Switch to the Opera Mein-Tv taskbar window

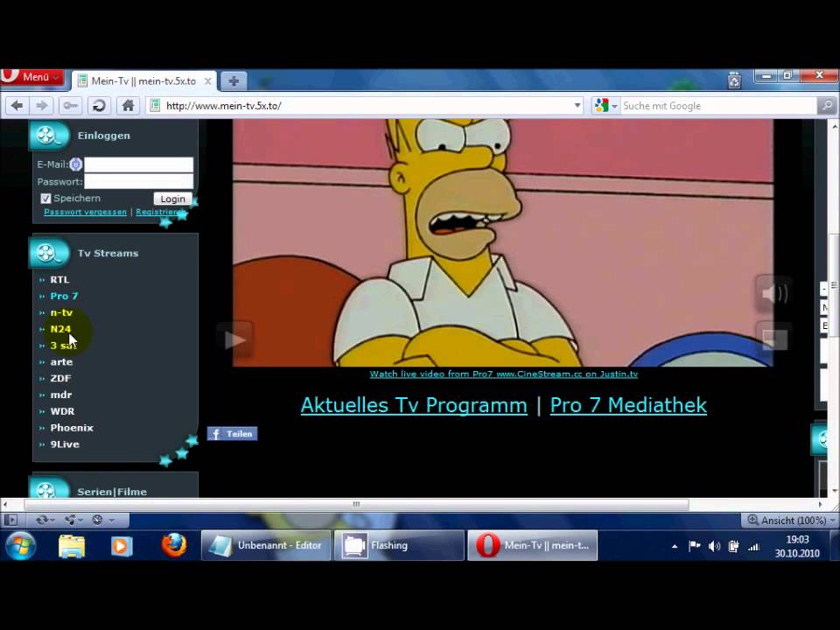pyautogui.click(x=533, y=545)
